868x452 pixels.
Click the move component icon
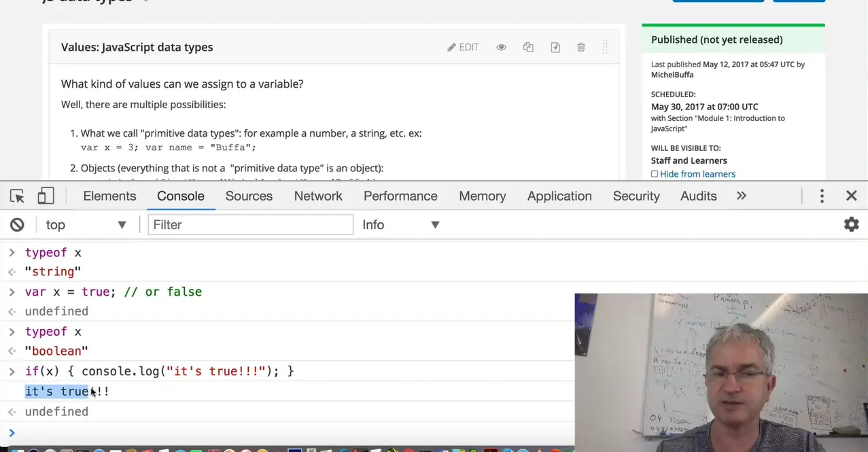click(x=555, y=47)
